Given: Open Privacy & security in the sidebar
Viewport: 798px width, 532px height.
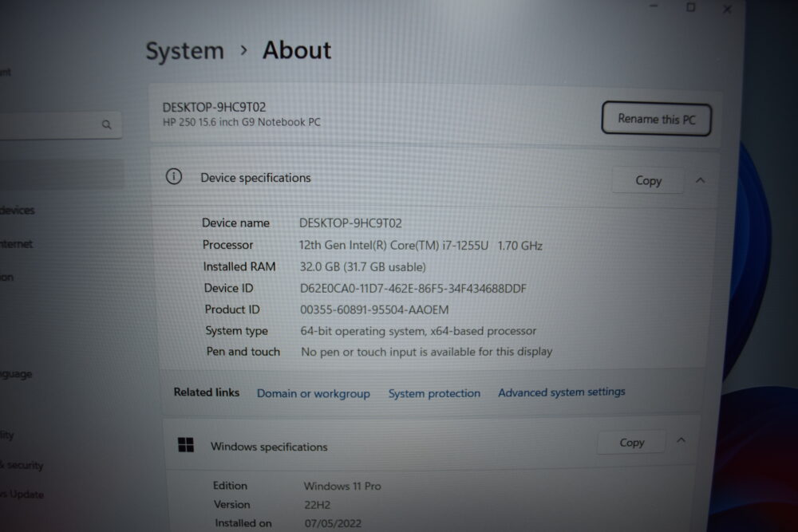Looking at the screenshot, I should [x=22, y=465].
